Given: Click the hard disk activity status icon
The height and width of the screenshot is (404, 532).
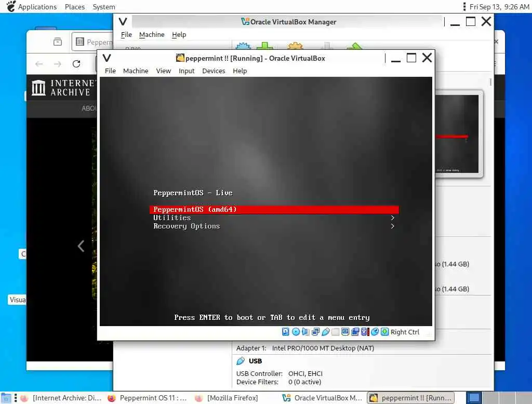Looking at the screenshot, I should click(285, 332).
